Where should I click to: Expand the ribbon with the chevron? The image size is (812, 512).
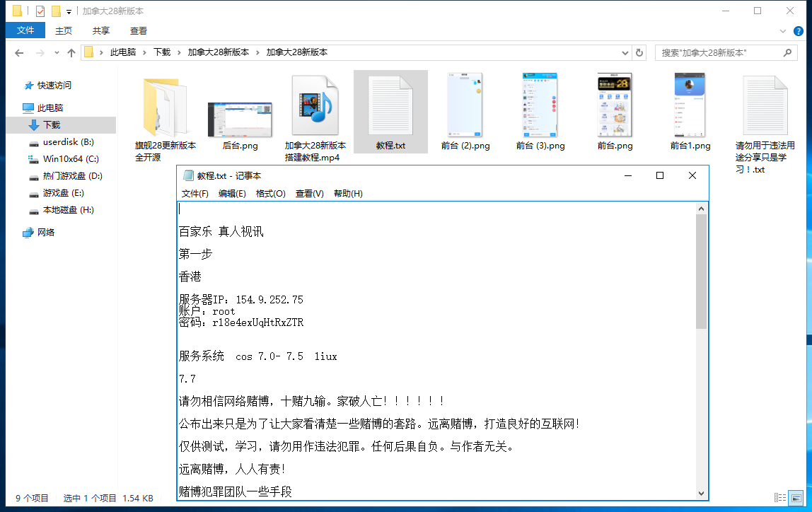tap(782, 31)
